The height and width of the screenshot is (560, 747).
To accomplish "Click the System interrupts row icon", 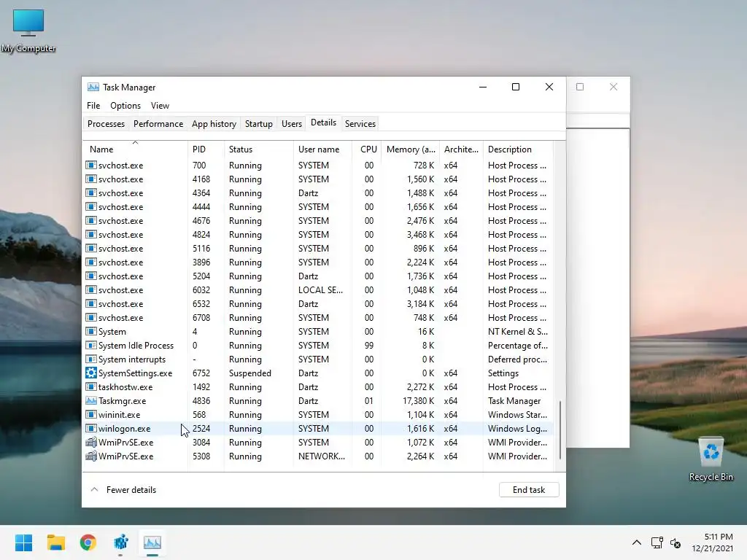I will pos(91,359).
